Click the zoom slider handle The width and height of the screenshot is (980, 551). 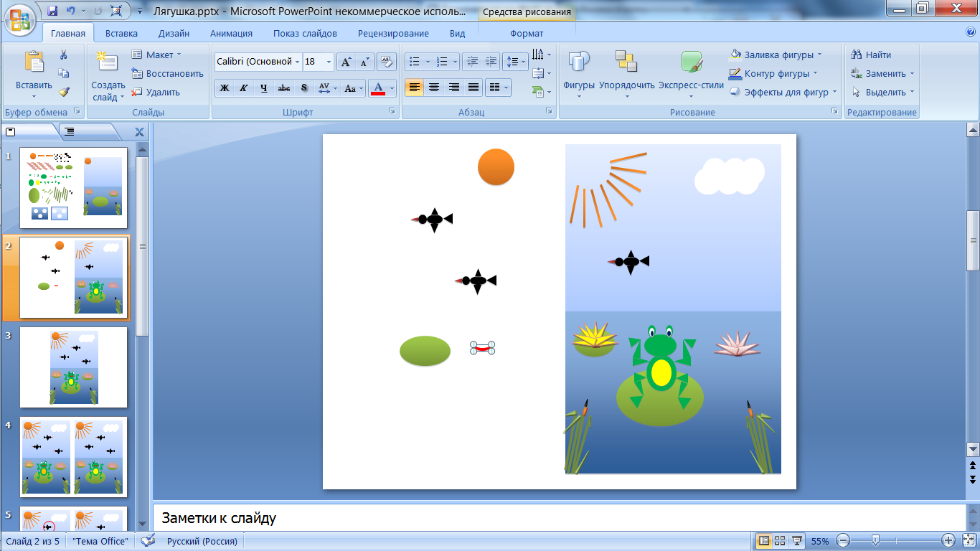click(x=875, y=540)
